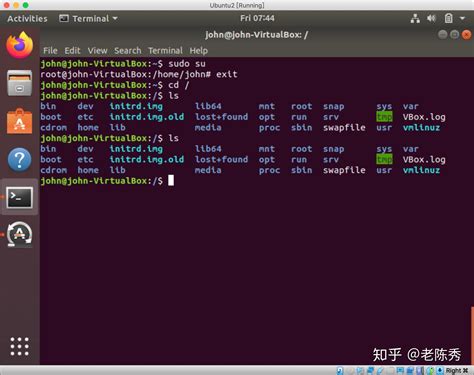This screenshot has width=474, height=375.
Task: Click 'etc' in the first ls output
Action: click(85, 117)
